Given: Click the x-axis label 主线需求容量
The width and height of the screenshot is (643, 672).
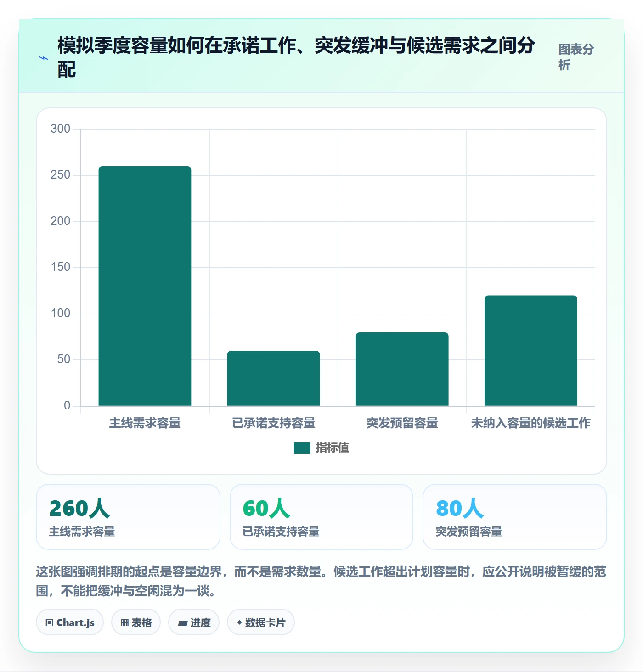Looking at the screenshot, I should coord(145,423).
